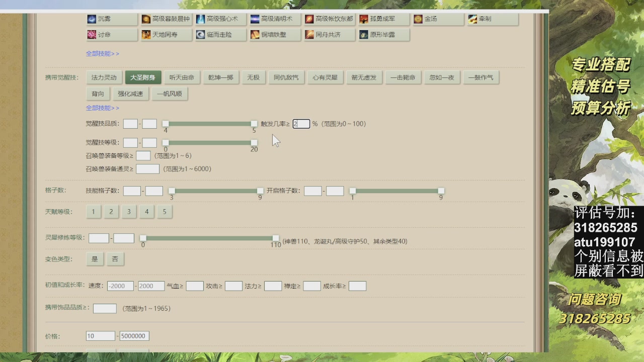The image size is (644, 362).
Task: Choose talent level 2
Action: pos(111,212)
